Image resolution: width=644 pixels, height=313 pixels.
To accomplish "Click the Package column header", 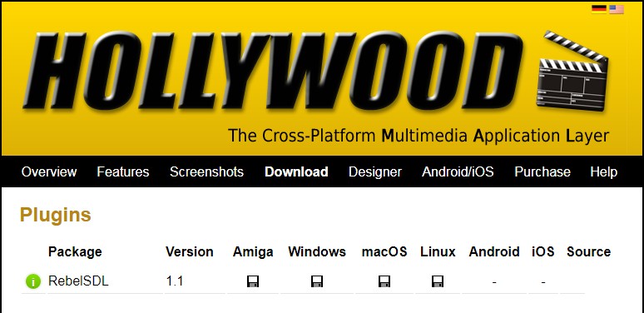I will pos(75,251).
